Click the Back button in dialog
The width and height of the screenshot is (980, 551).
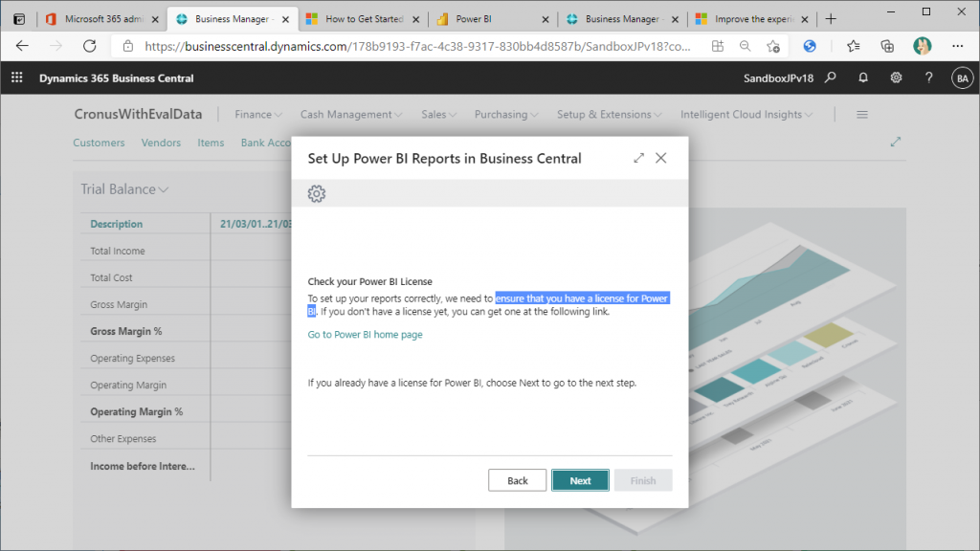tap(517, 480)
